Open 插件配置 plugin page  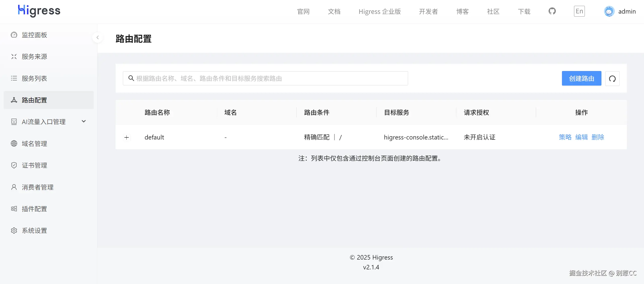tap(34, 209)
